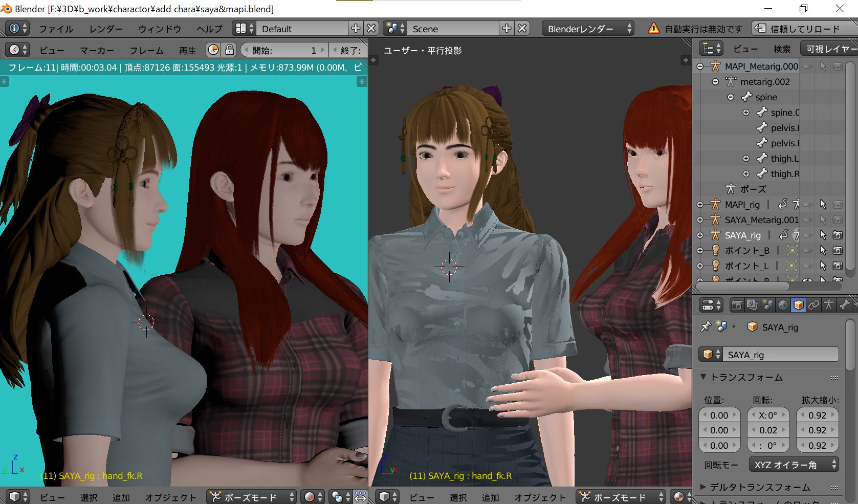Toggle visibility eye of MAPI_Metarig.000
Viewport: 858px width, 504px height.
pos(807,67)
